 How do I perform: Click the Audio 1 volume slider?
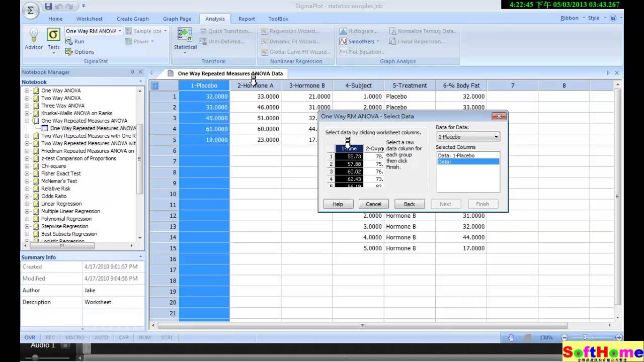coord(35,357)
